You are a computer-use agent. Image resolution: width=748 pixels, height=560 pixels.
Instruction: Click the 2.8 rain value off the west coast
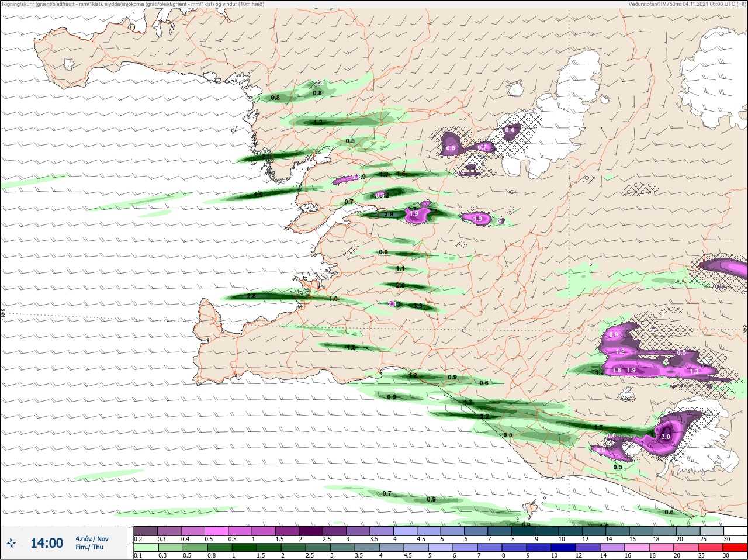coord(251,296)
